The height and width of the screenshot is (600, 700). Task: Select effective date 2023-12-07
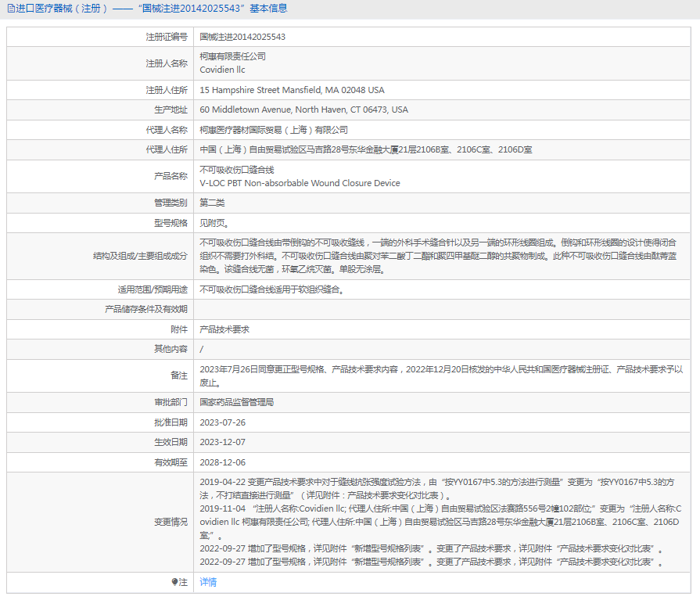click(222, 442)
